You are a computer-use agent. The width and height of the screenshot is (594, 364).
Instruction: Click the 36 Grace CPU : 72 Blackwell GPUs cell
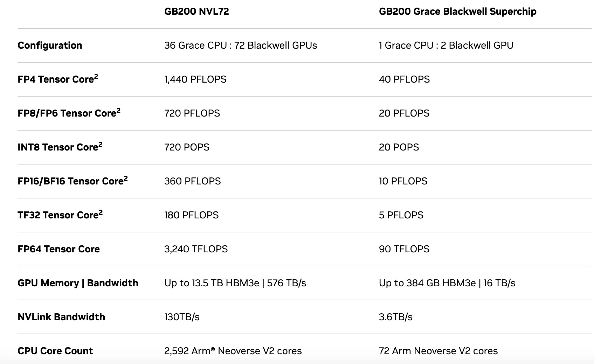point(241,45)
